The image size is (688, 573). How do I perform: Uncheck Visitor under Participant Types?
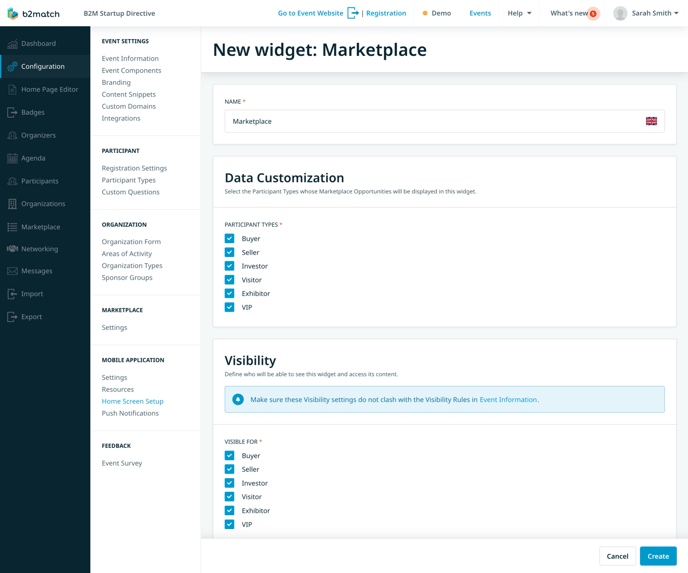(x=229, y=279)
